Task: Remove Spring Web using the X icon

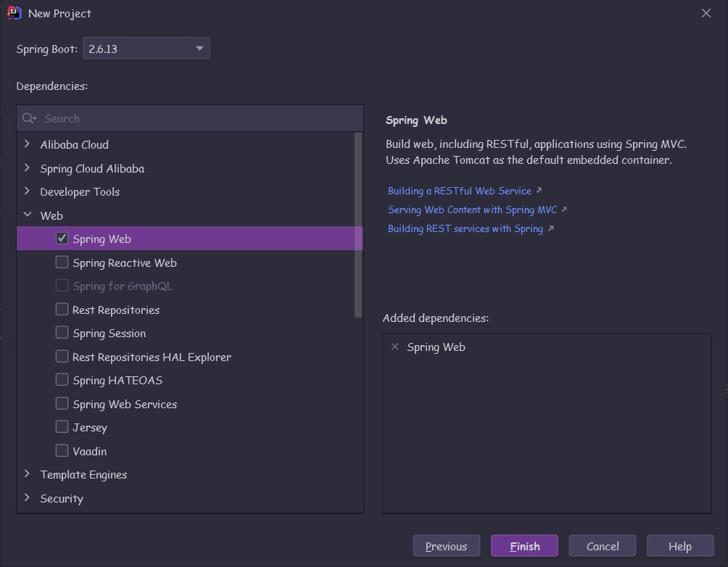Action: tap(395, 347)
